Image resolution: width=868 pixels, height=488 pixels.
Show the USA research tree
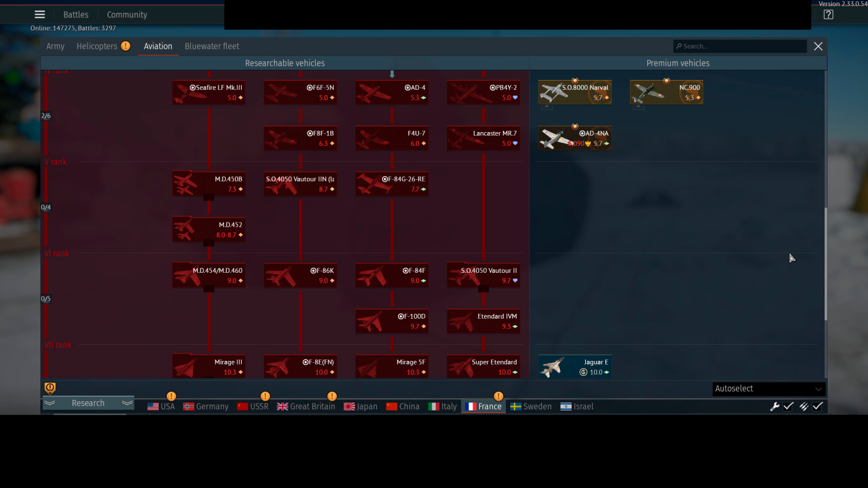coord(161,407)
